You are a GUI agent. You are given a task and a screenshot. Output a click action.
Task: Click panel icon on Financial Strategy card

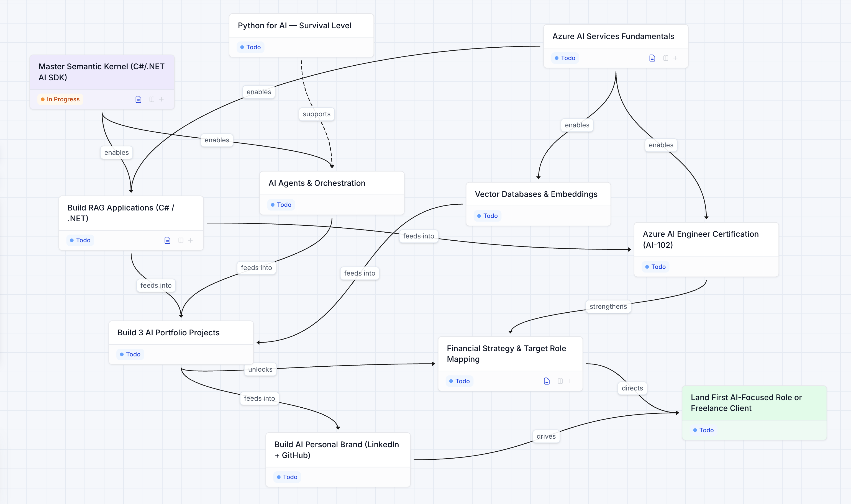560,381
